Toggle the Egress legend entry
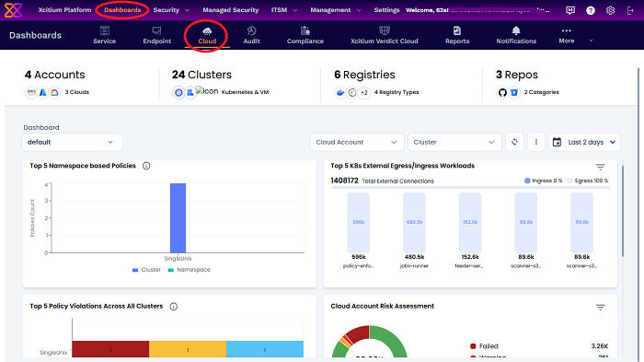 [x=588, y=181]
